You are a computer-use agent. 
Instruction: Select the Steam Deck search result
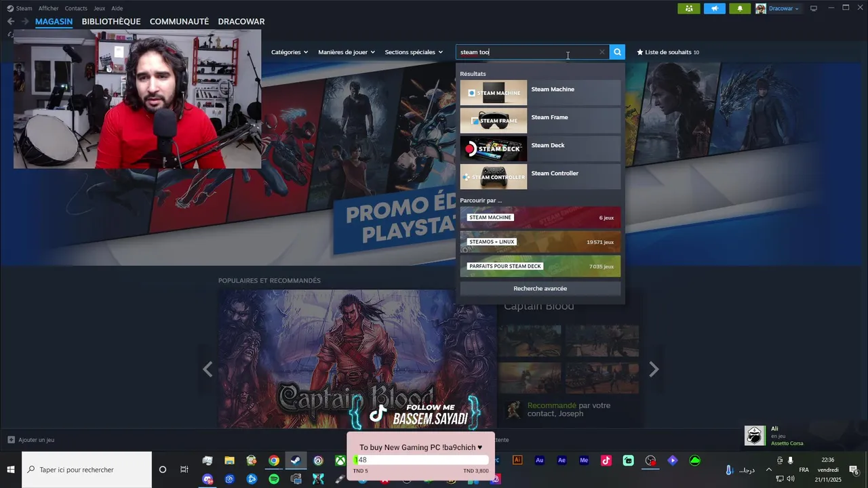(x=540, y=148)
